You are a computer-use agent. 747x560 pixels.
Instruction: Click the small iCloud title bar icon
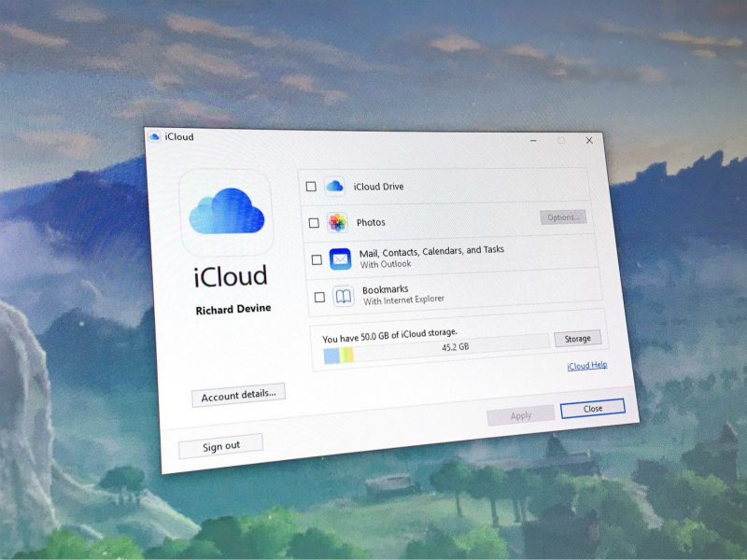[154, 137]
